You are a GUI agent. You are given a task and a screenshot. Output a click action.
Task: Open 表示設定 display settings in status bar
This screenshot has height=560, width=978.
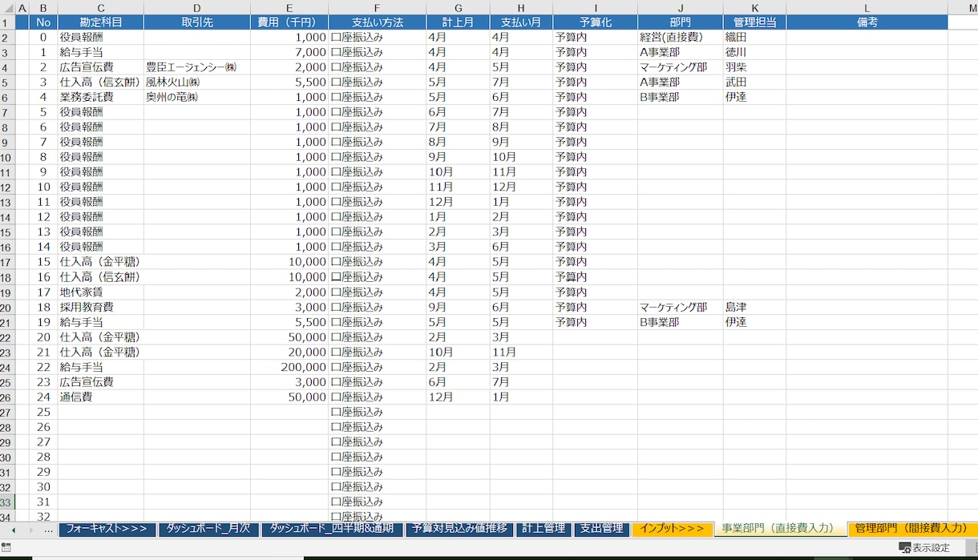[924, 548]
